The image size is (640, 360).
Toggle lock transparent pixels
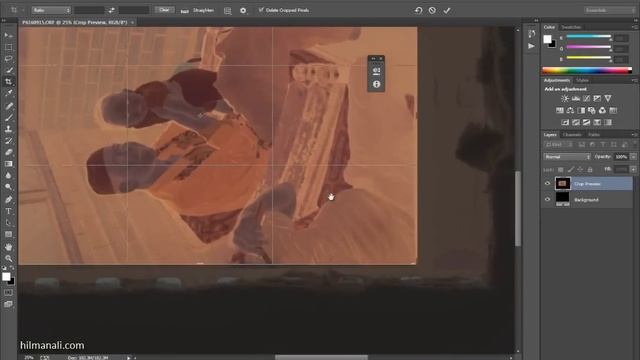point(561,169)
